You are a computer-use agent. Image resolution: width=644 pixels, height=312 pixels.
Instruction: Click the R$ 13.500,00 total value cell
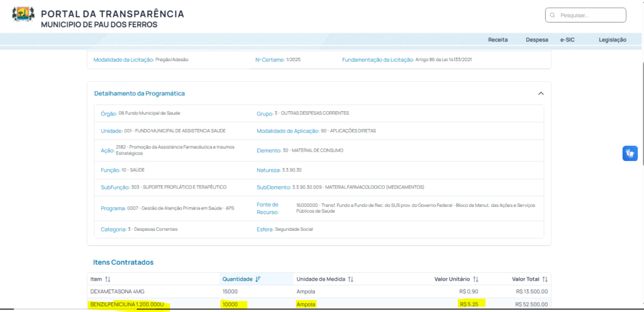click(x=532, y=292)
